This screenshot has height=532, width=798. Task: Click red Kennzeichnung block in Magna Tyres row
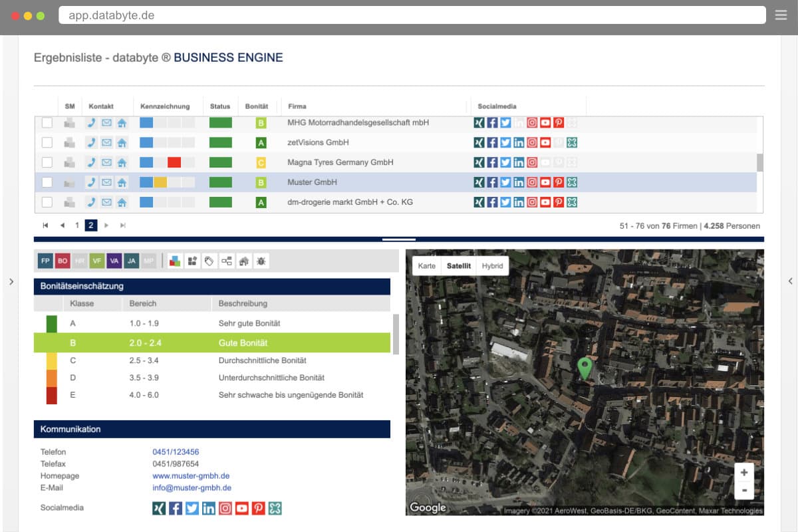pyautogui.click(x=174, y=162)
